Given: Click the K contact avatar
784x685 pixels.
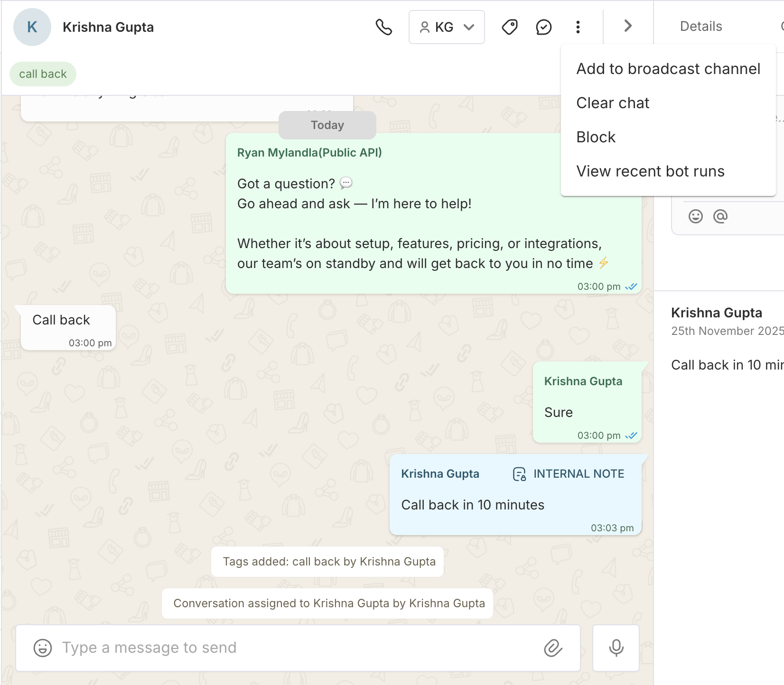Looking at the screenshot, I should 32,27.
